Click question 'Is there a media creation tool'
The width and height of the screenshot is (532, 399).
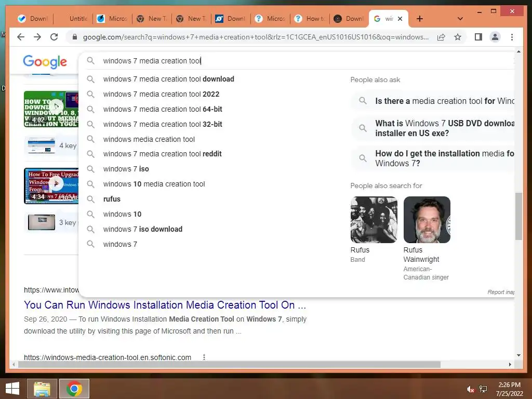pyautogui.click(x=433, y=101)
